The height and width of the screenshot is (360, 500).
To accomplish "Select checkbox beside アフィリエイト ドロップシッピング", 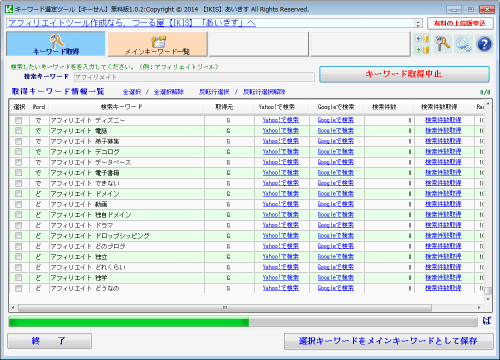I will pyautogui.click(x=19, y=236).
